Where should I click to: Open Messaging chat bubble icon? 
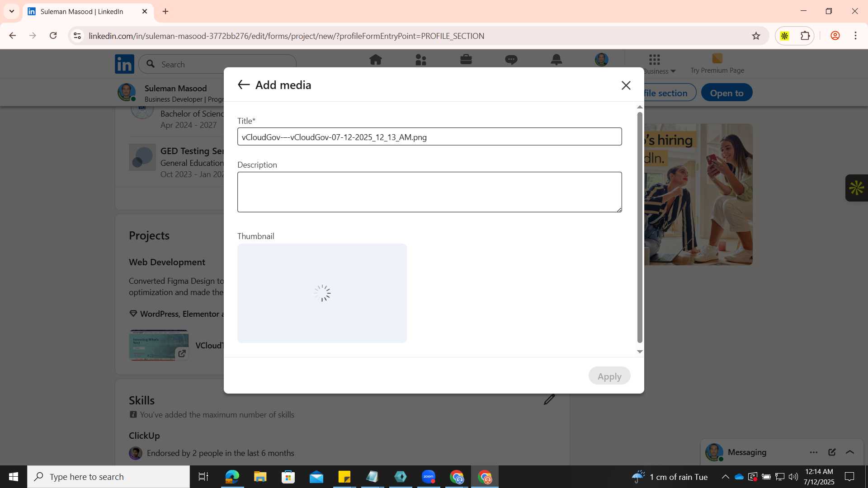point(511,60)
